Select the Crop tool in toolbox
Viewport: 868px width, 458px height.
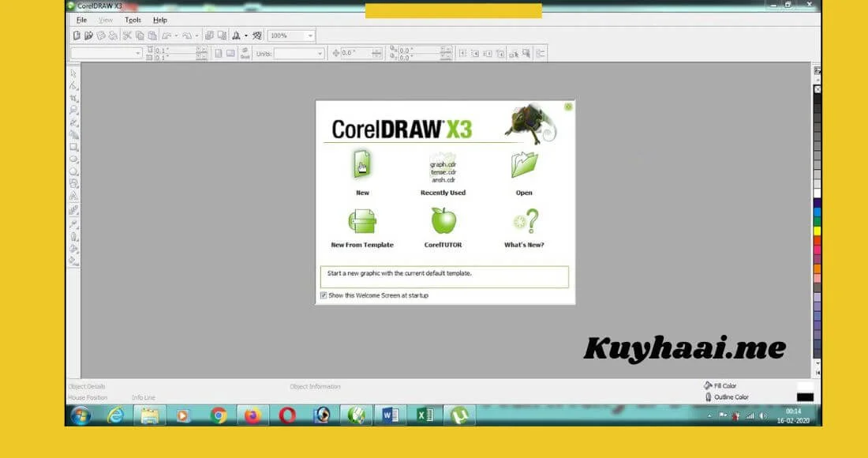tap(73, 98)
